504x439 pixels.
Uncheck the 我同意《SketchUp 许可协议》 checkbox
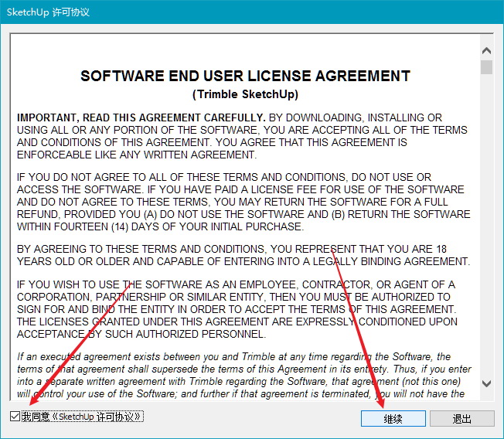coord(15,417)
